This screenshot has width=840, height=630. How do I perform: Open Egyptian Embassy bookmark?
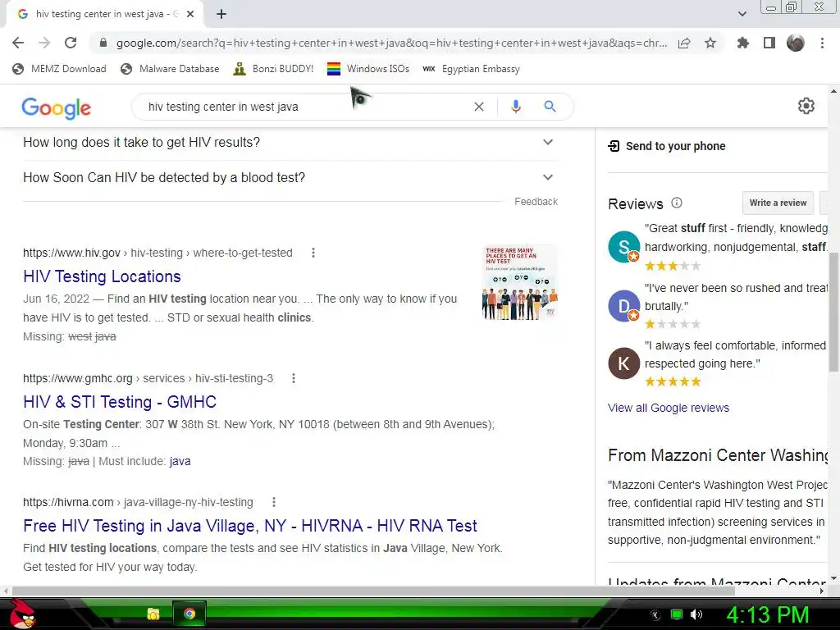point(472,69)
